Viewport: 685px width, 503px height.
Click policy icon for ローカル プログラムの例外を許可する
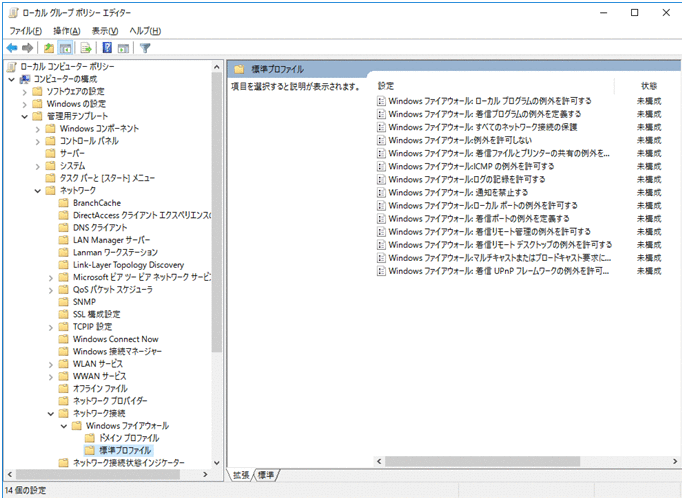pyautogui.click(x=381, y=101)
